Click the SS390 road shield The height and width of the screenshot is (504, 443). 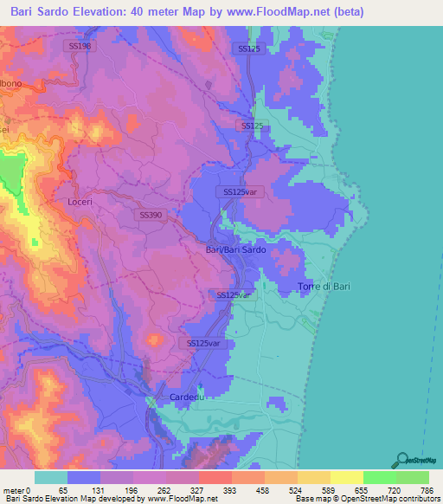tap(151, 215)
